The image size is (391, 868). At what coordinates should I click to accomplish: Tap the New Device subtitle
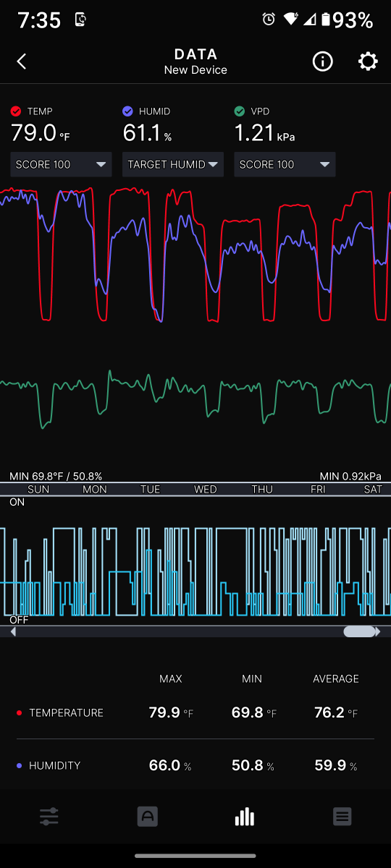point(195,70)
